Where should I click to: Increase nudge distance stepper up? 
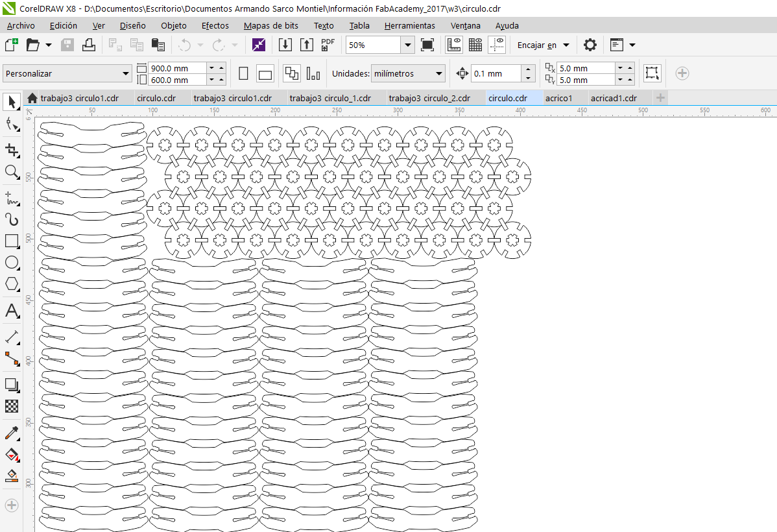coord(528,69)
